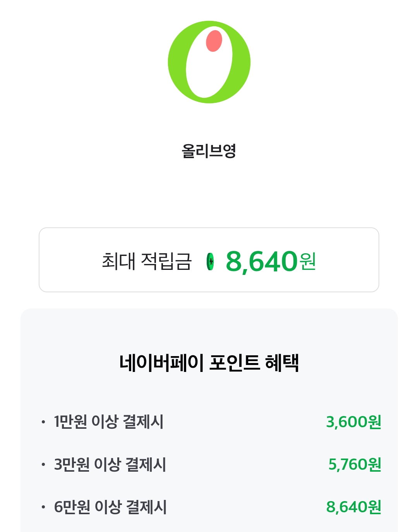Click the pink oval inside the logo
This screenshot has width=418, height=532.
[x=214, y=41]
